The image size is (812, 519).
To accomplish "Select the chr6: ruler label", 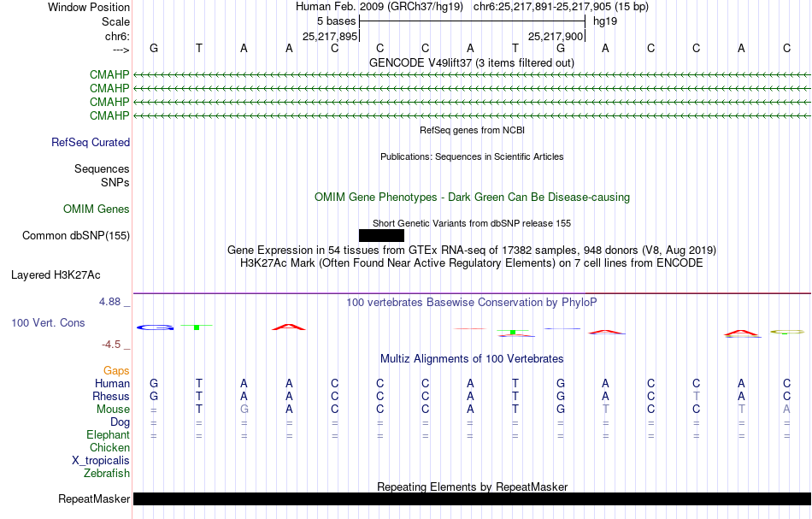I will (x=117, y=36).
